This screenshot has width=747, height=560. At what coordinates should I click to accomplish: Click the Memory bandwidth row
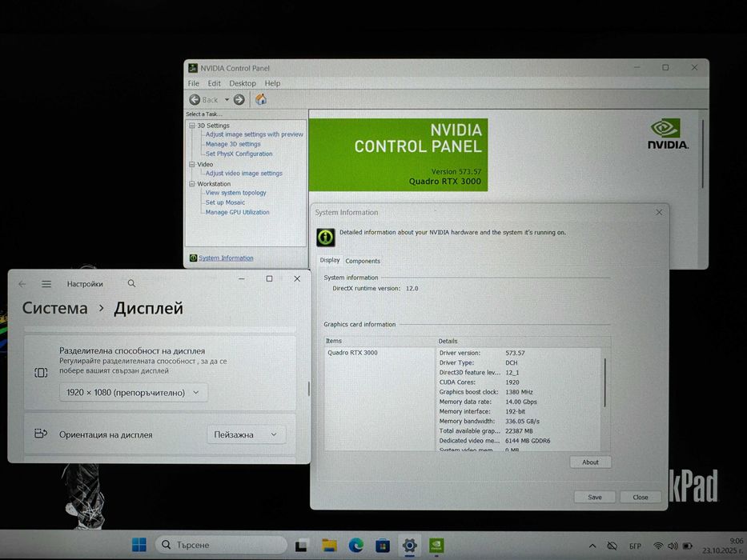click(489, 422)
